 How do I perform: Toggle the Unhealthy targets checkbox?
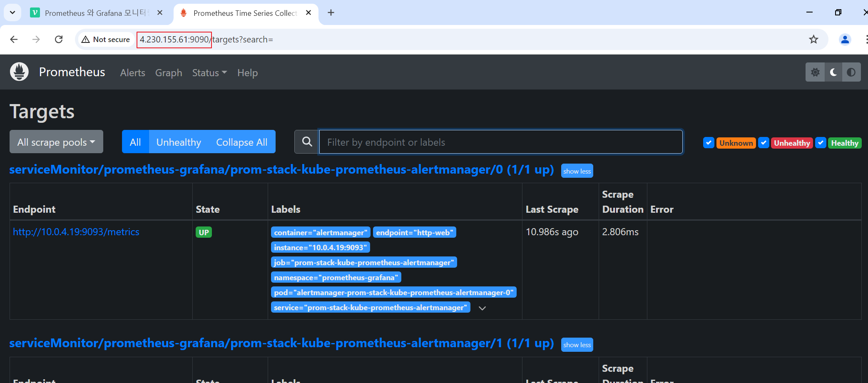[764, 143]
